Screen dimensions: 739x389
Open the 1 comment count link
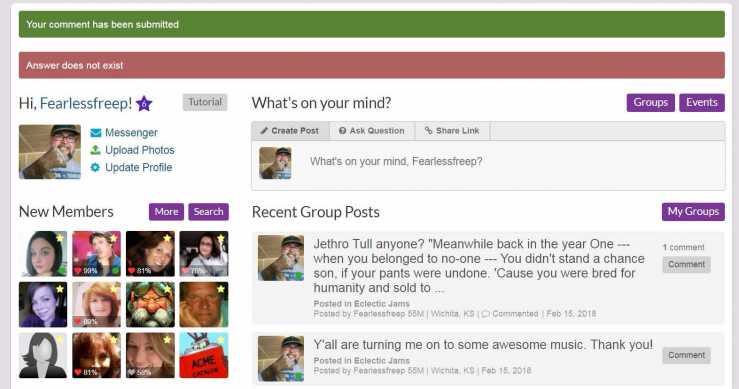(683, 247)
